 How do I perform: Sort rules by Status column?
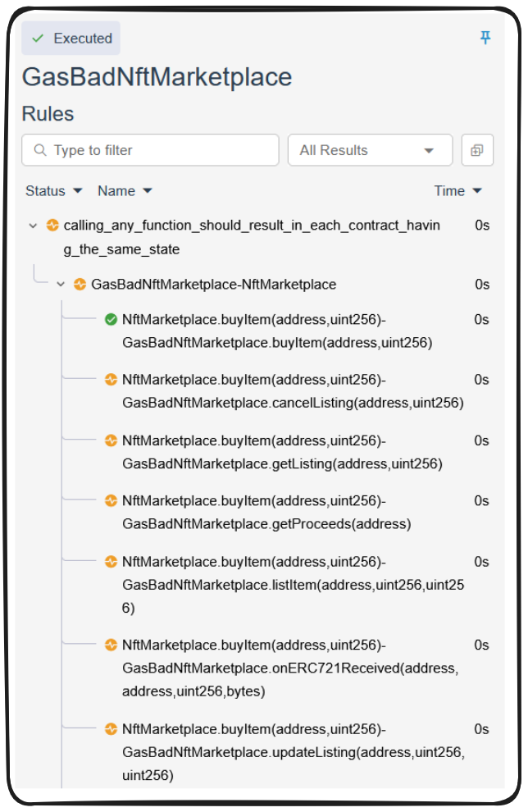pos(54,191)
